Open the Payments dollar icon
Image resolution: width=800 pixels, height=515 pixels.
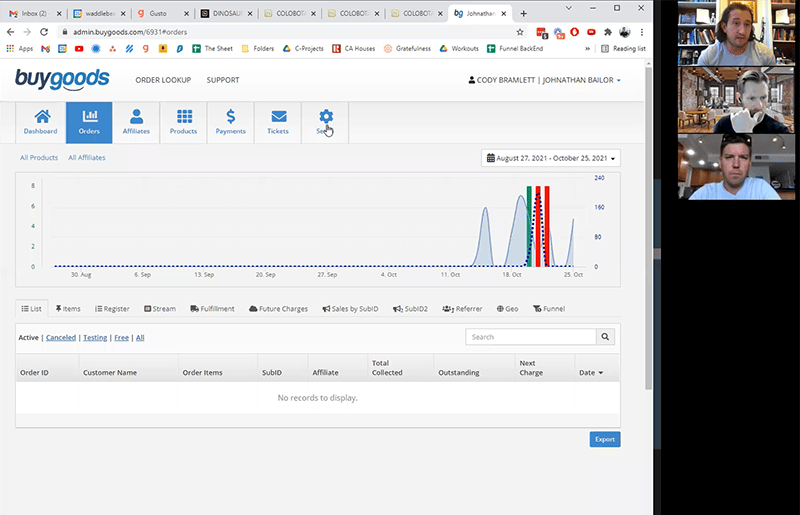(231, 117)
